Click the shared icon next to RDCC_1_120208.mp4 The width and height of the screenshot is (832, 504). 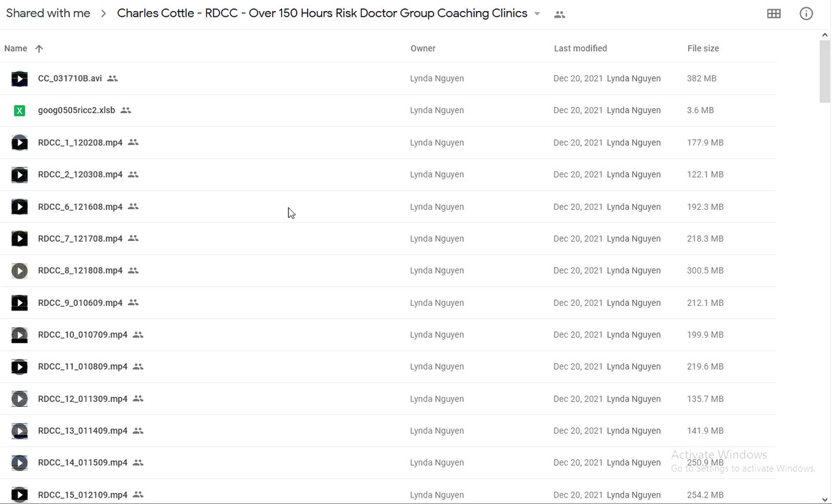tap(133, 142)
